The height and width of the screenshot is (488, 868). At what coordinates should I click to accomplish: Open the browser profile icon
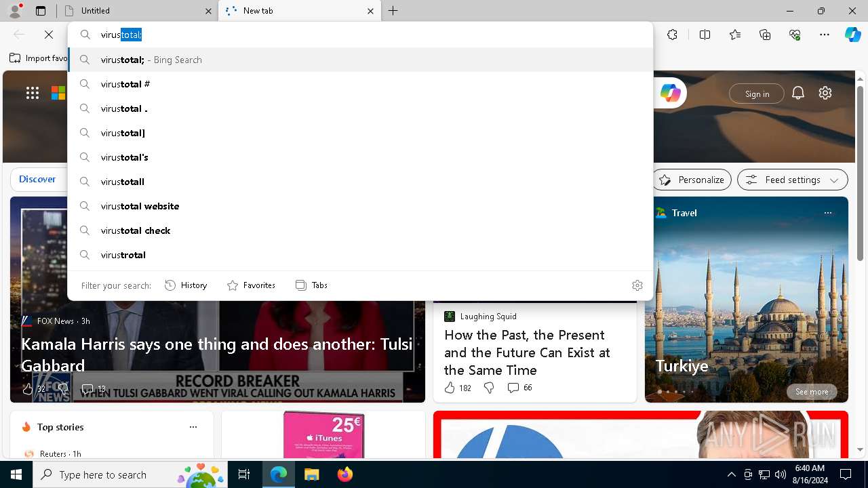15,11
